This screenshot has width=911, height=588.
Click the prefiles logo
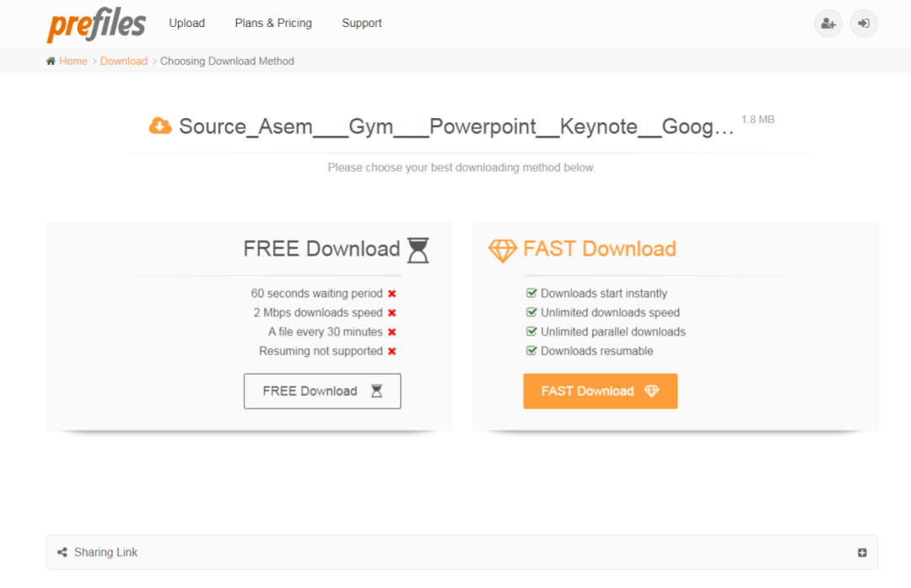click(x=96, y=24)
